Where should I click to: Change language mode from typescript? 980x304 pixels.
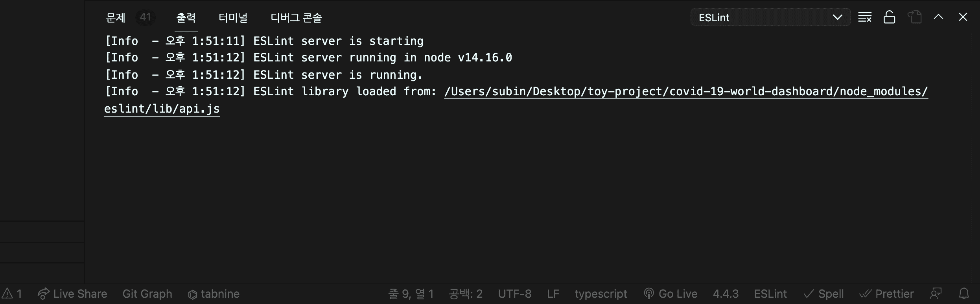click(601, 294)
